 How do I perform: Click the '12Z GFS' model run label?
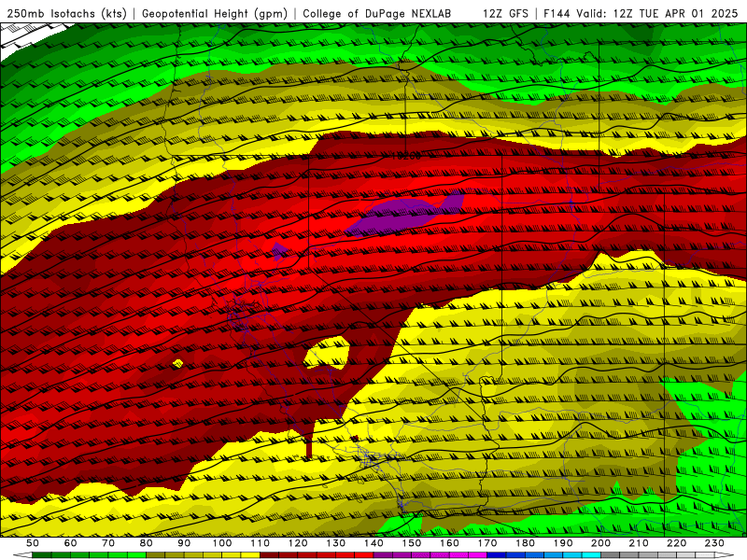[x=505, y=13]
